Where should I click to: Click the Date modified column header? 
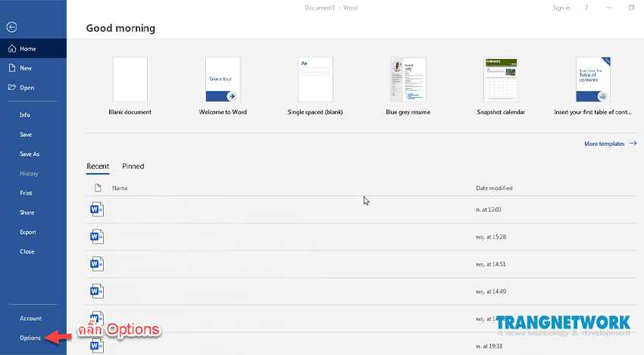[494, 188]
